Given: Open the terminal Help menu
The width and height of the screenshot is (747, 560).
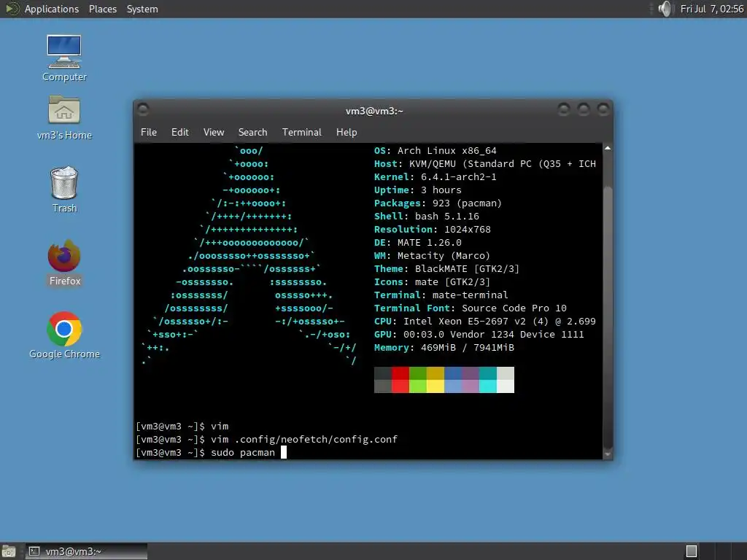Looking at the screenshot, I should 347,133.
